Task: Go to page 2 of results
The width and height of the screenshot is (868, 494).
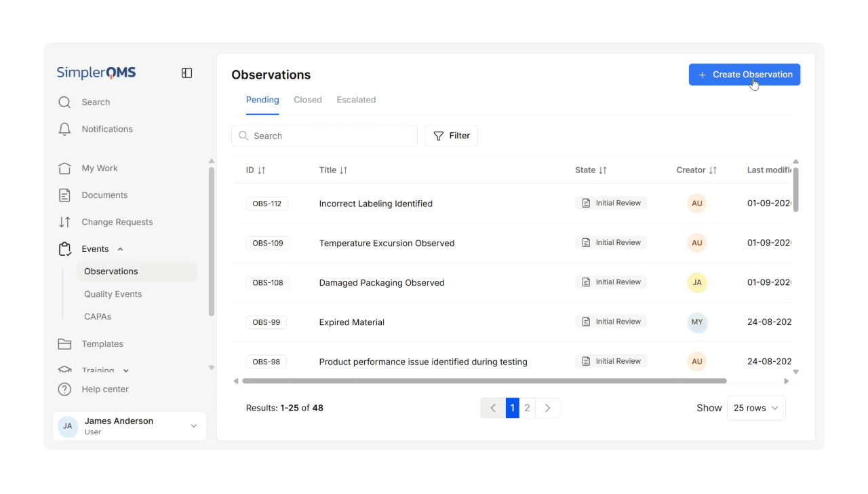Action: coord(527,408)
